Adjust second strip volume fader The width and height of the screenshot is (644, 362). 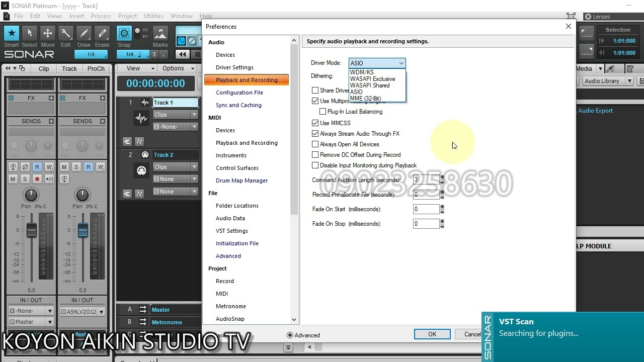click(x=83, y=230)
